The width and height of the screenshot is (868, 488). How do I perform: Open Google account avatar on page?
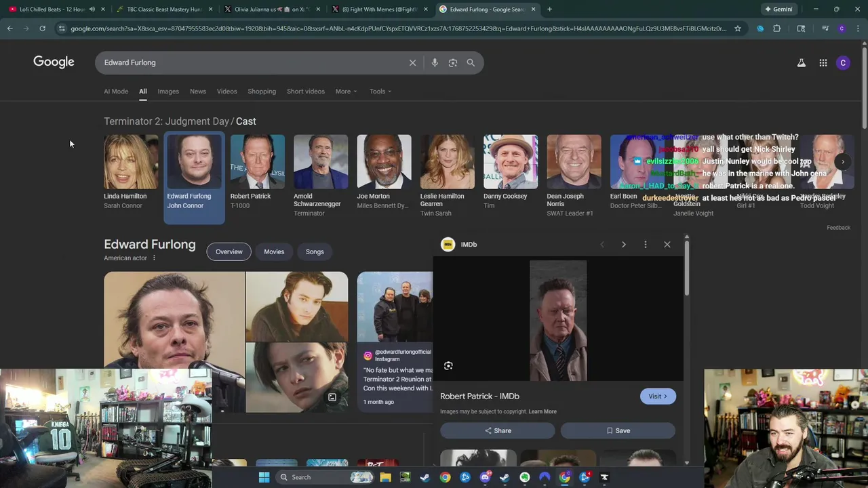pyautogui.click(x=843, y=63)
